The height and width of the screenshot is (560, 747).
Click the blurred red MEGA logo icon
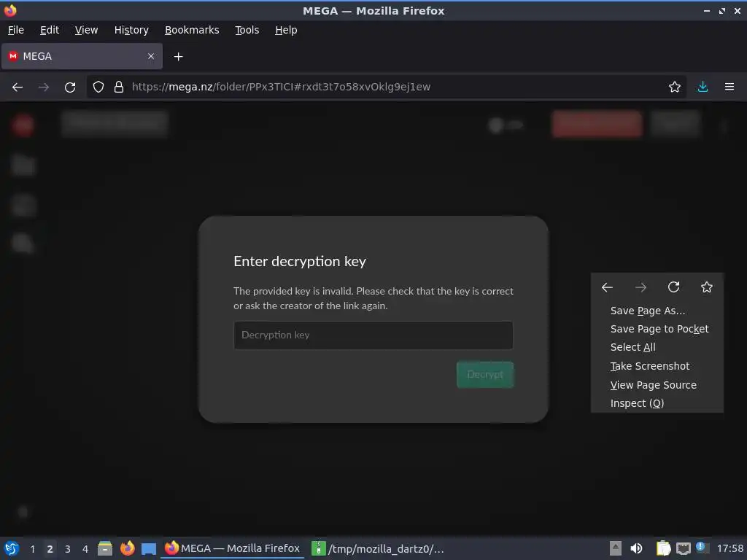pyautogui.click(x=23, y=125)
